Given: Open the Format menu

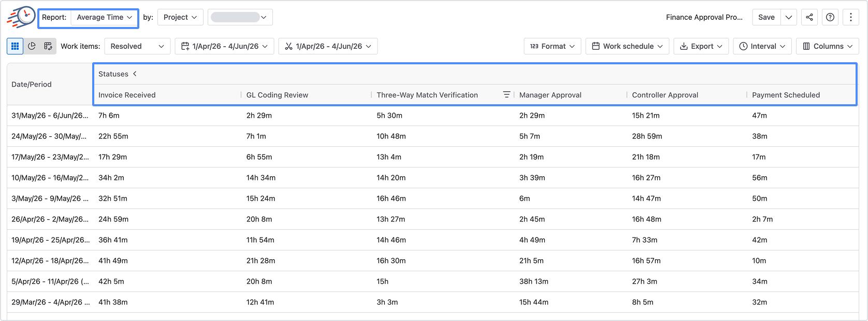Looking at the screenshot, I should coord(553,46).
